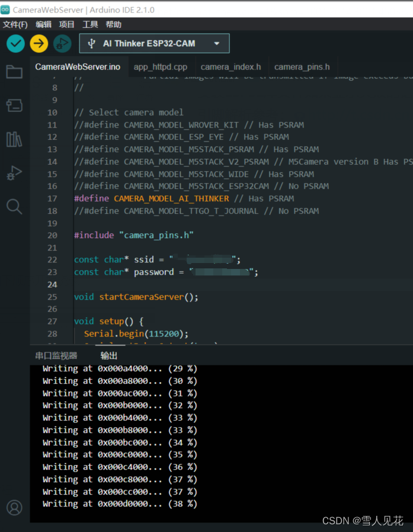Click the Arduino IDE app logo
The width and height of the screenshot is (413, 532).
(5, 10)
